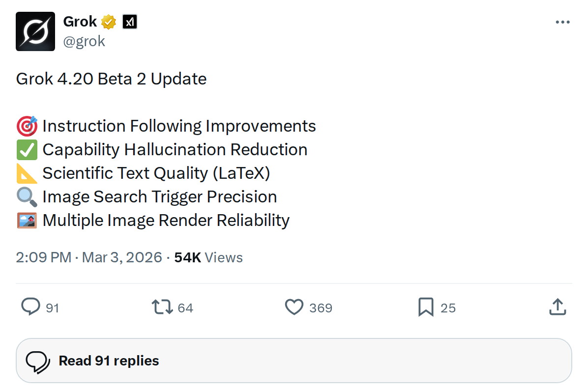The image size is (588, 391).
Task: Click the repost icon
Action: pyautogui.click(x=162, y=307)
